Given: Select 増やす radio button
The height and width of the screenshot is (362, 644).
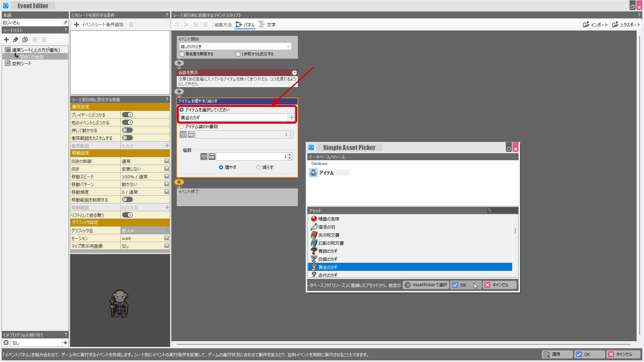Looking at the screenshot, I should 221,167.
